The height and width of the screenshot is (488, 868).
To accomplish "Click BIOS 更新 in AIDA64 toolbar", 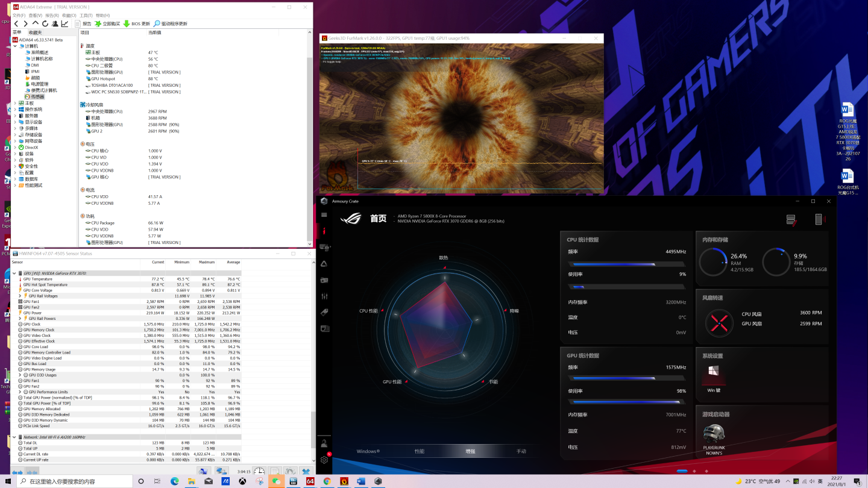I will [x=137, y=23].
